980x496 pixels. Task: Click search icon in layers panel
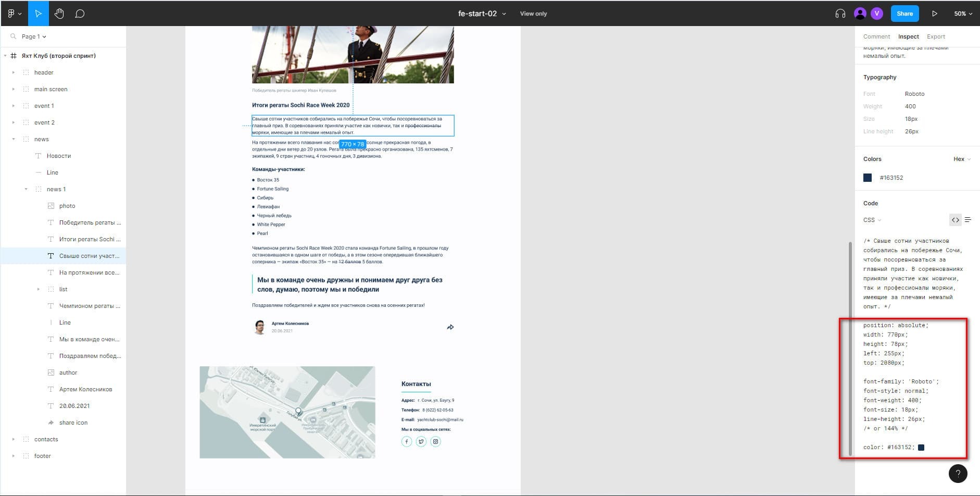coord(13,36)
